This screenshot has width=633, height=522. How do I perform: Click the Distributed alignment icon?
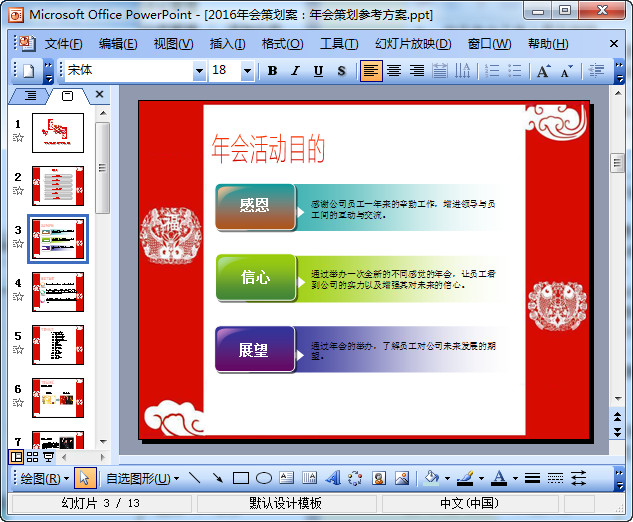click(x=440, y=71)
